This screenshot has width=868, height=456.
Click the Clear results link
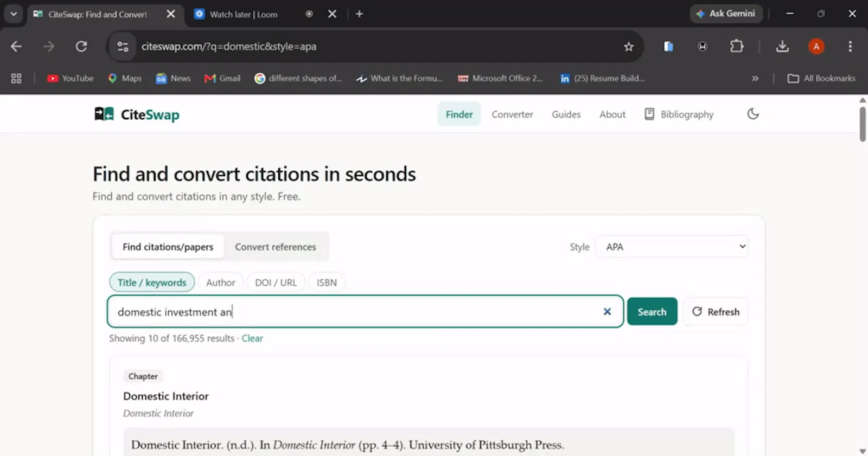coord(252,338)
